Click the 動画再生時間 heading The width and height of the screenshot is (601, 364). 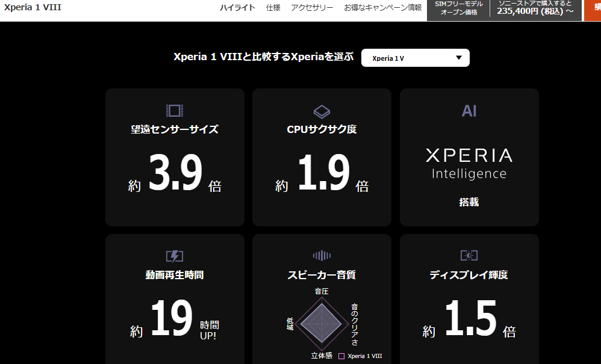click(175, 275)
